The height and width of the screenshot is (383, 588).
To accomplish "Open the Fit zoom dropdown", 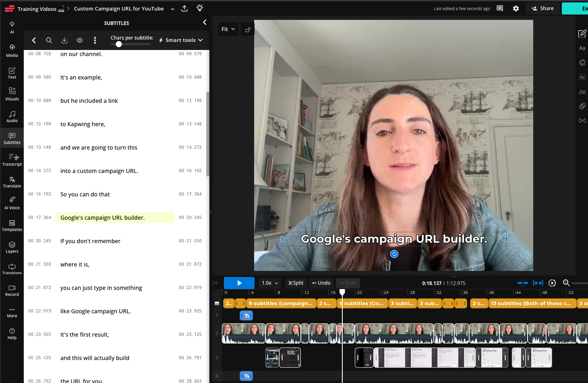I will 228,29.
